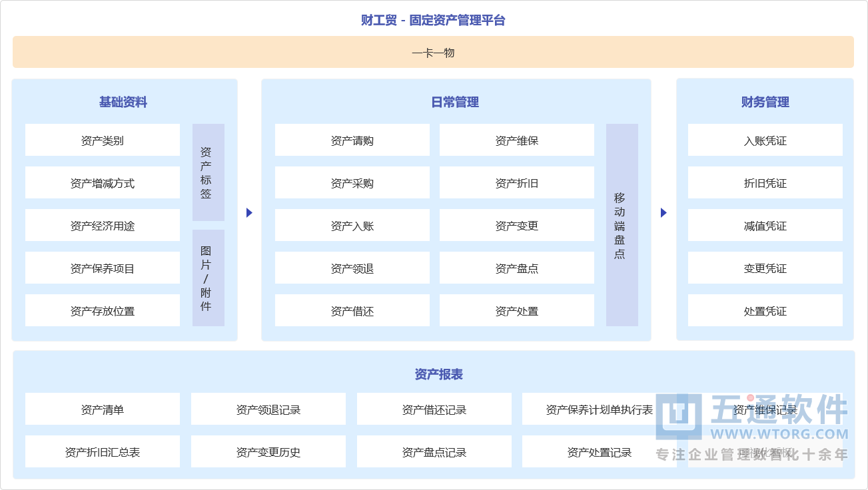Click the 资产处置记录 report box
Screen dimensions: 868x490
[600, 452]
